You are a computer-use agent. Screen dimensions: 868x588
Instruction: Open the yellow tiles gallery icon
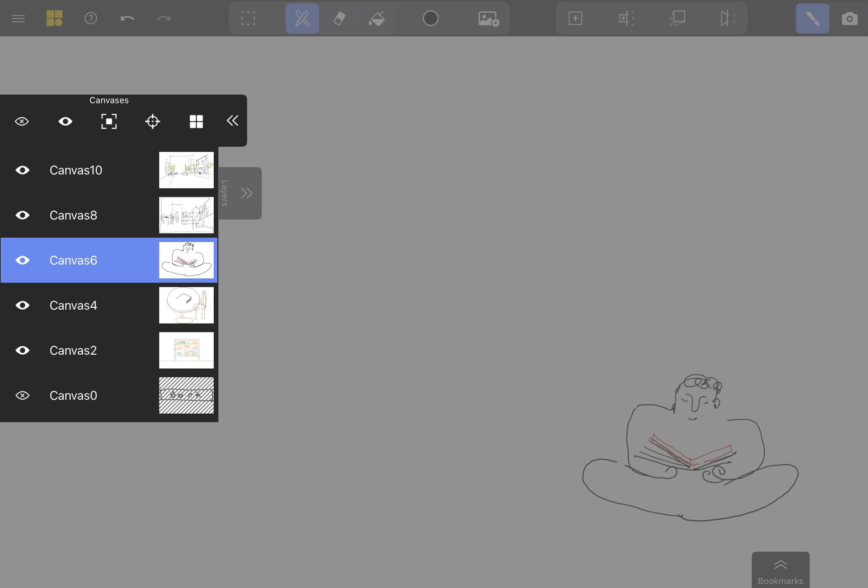[55, 18]
